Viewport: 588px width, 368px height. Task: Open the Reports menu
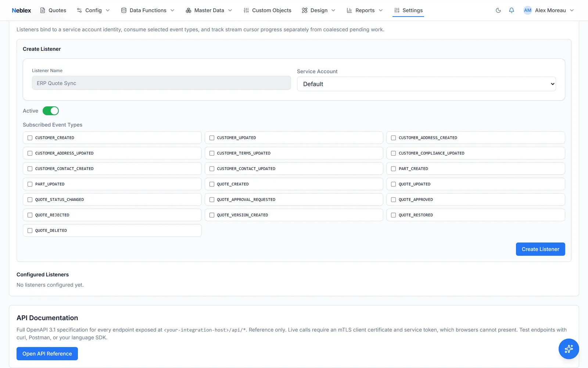[365, 10]
